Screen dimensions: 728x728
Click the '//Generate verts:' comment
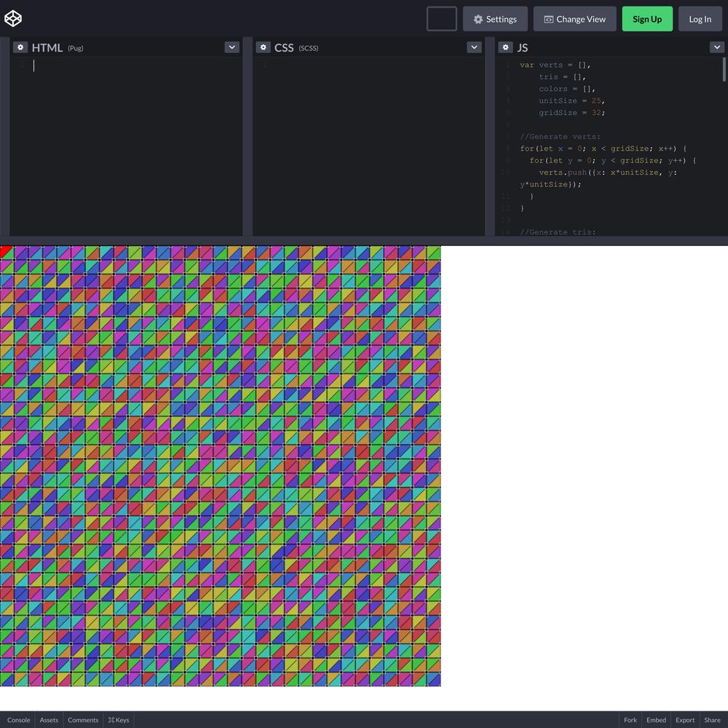pyautogui.click(x=560, y=137)
